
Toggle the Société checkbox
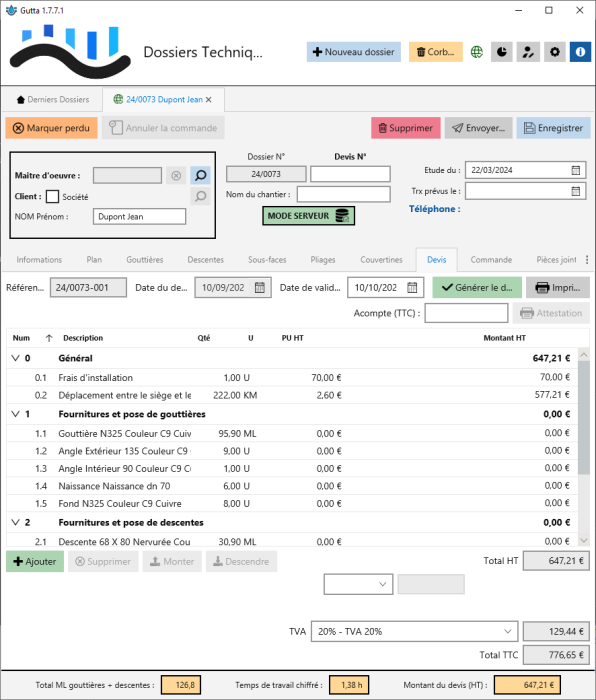[53, 196]
